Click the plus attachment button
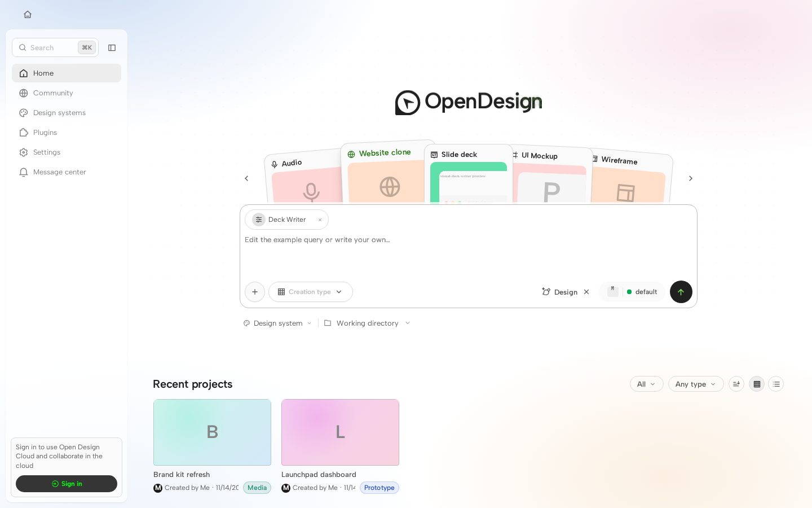This screenshot has height=508, width=812. 255,292
